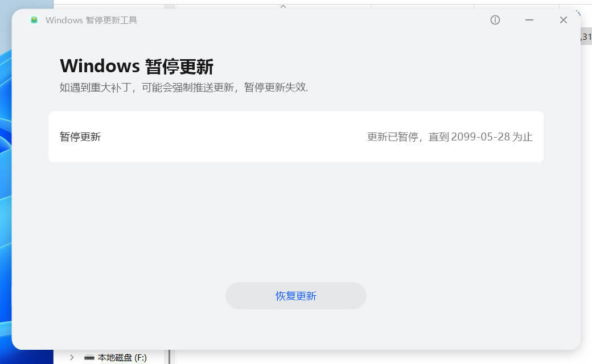592x364 pixels.
Task: Click the status text ending with 2099-05-28
Action: 449,136
